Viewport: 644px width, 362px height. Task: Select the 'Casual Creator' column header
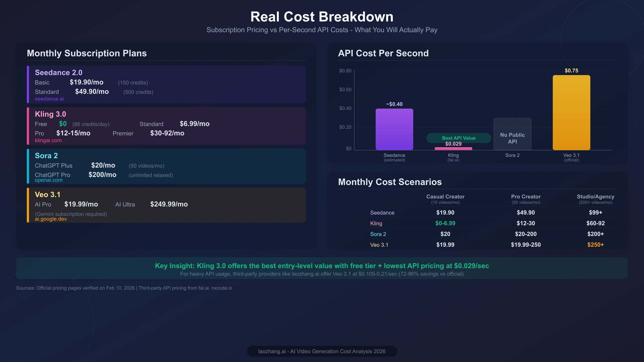point(445,197)
